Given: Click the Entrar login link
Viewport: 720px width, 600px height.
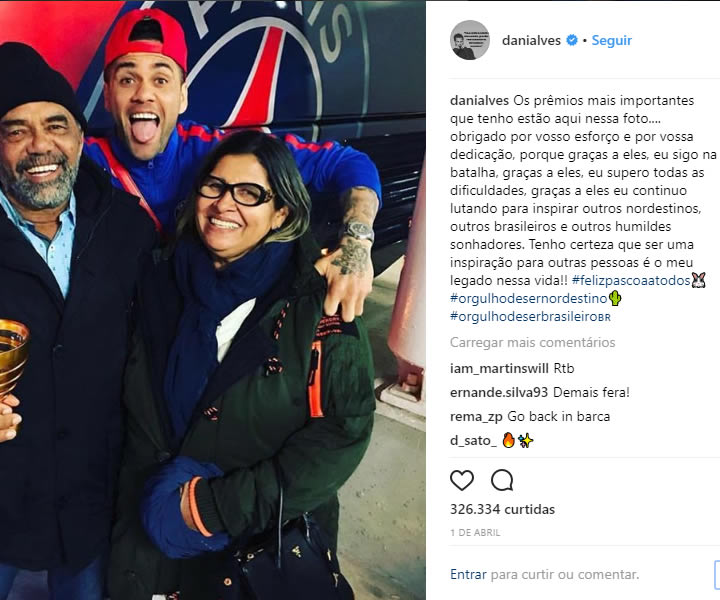Looking at the screenshot, I should tap(468, 574).
